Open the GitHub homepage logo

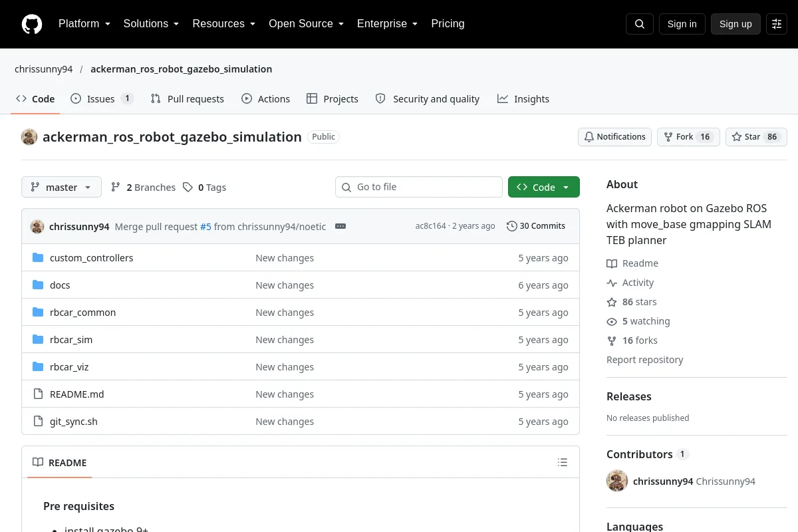point(32,24)
